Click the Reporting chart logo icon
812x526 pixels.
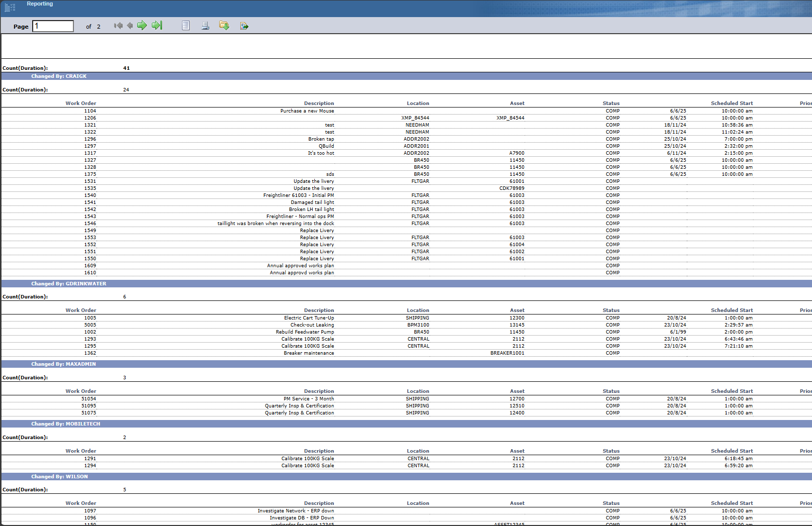(10, 7)
